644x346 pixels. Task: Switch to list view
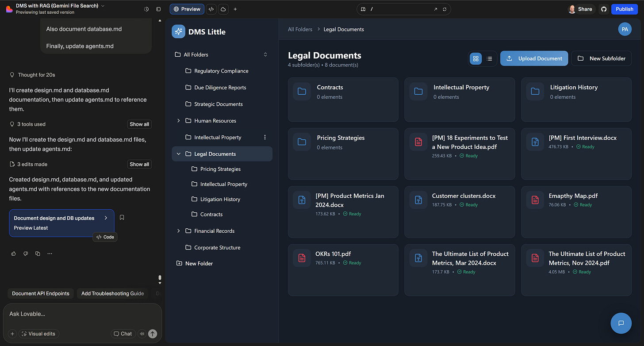coord(489,58)
